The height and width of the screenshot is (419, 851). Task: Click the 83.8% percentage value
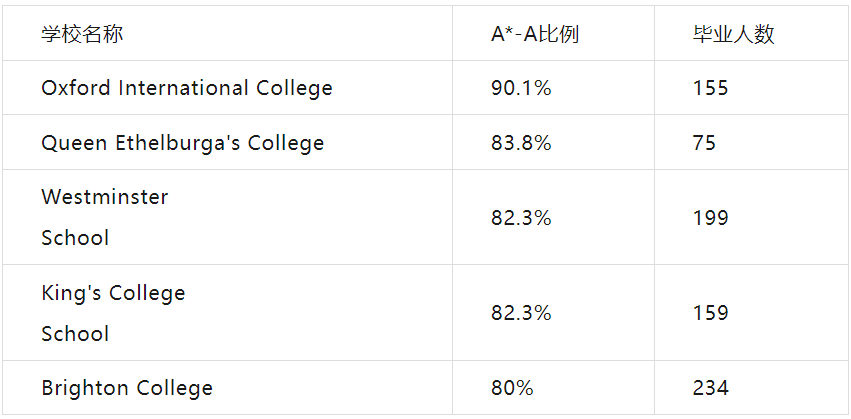click(521, 143)
